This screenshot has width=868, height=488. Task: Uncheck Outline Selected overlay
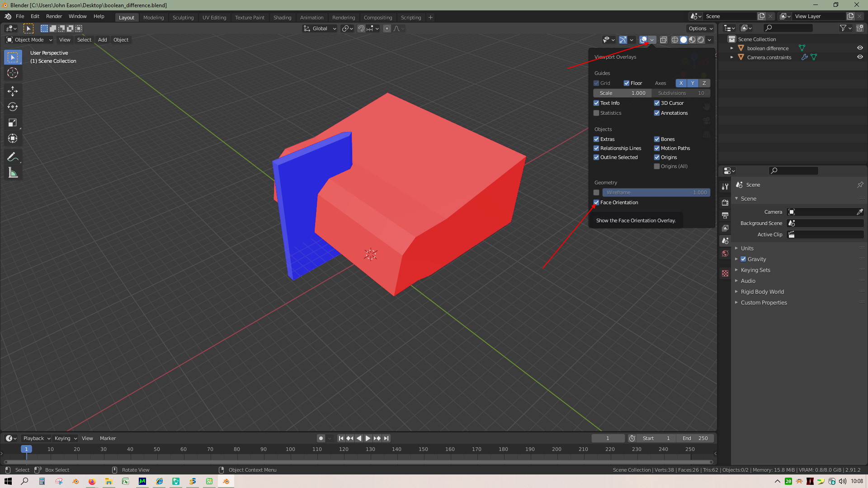[596, 157]
